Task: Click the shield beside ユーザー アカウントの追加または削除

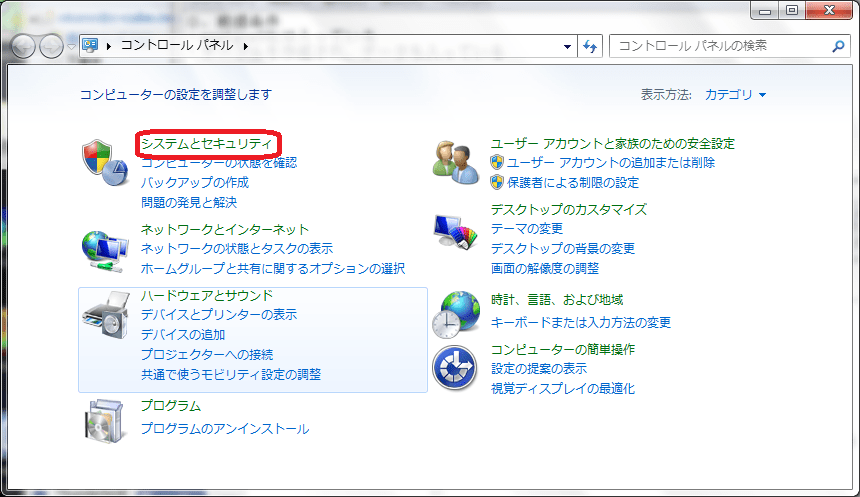Action: [497, 162]
